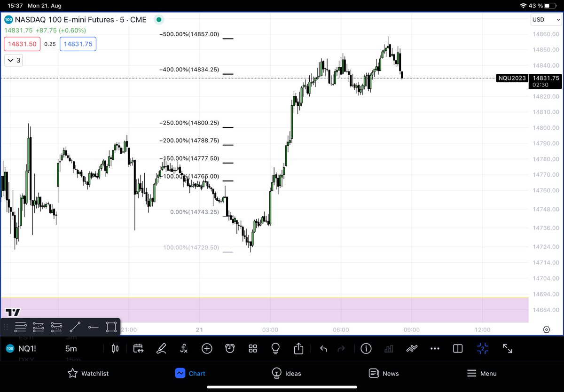Select the trend line drawing tool
The height and width of the screenshot is (392, 564).
click(75, 326)
